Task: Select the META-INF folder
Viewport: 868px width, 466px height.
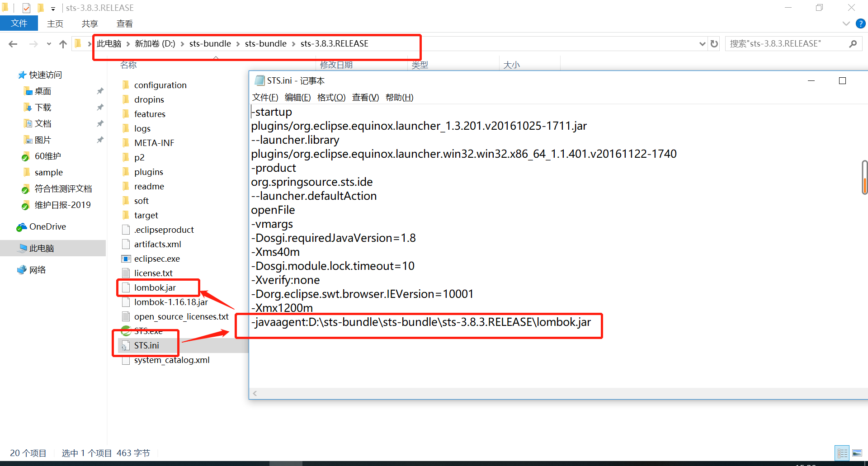Action: 154,143
